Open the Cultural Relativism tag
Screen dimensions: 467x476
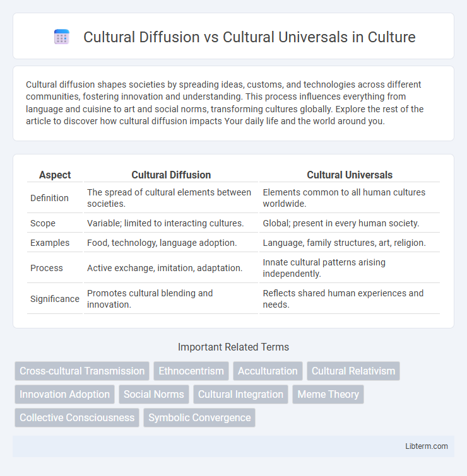click(x=353, y=371)
